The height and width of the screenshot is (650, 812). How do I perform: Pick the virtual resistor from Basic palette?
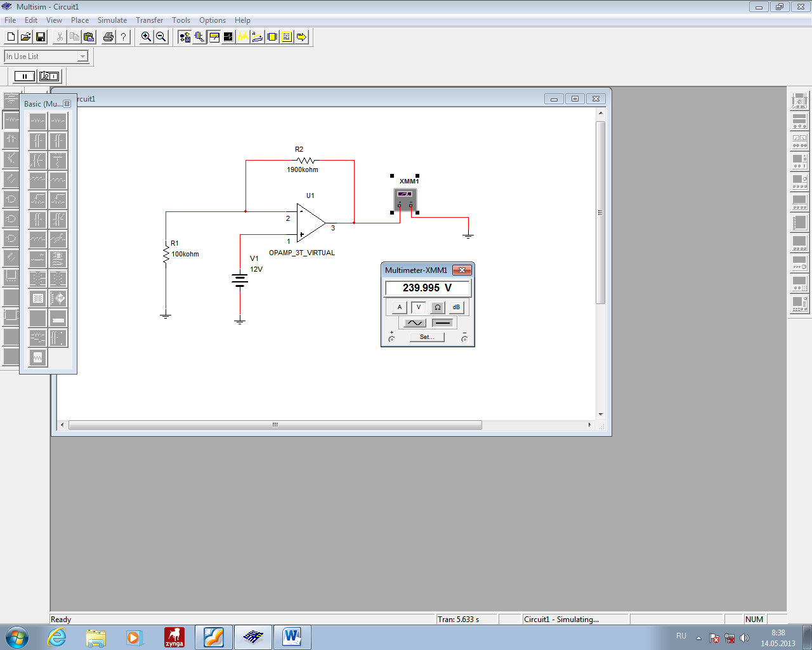58,121
